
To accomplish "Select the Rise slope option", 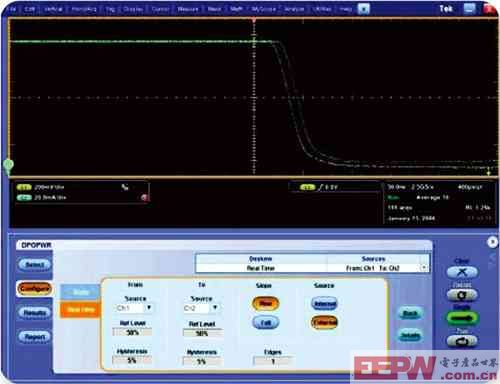I will point(265,304).
